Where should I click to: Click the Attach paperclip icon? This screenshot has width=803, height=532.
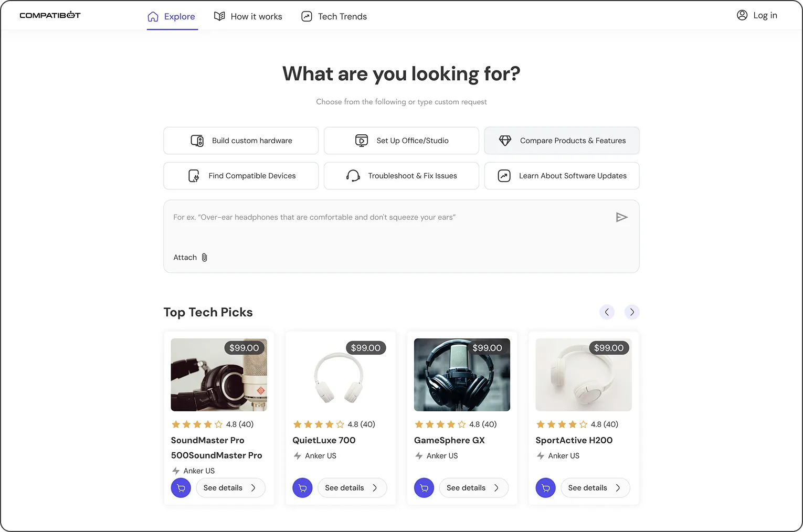205,258
